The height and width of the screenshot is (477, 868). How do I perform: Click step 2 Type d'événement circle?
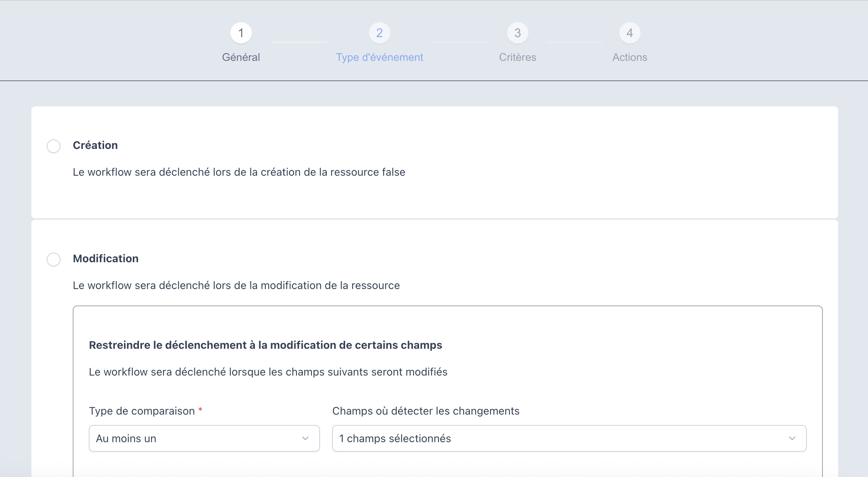[380, 33]
